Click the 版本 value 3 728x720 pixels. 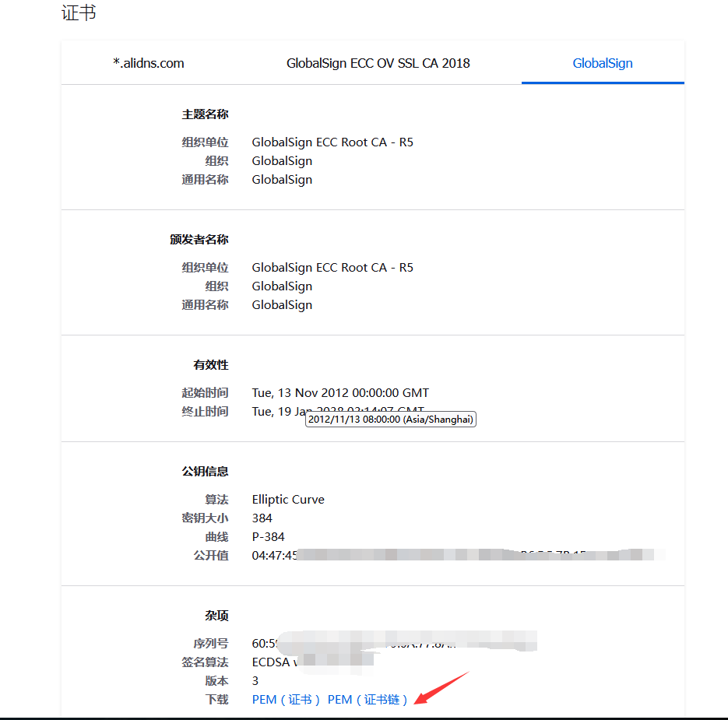point(255,680)
